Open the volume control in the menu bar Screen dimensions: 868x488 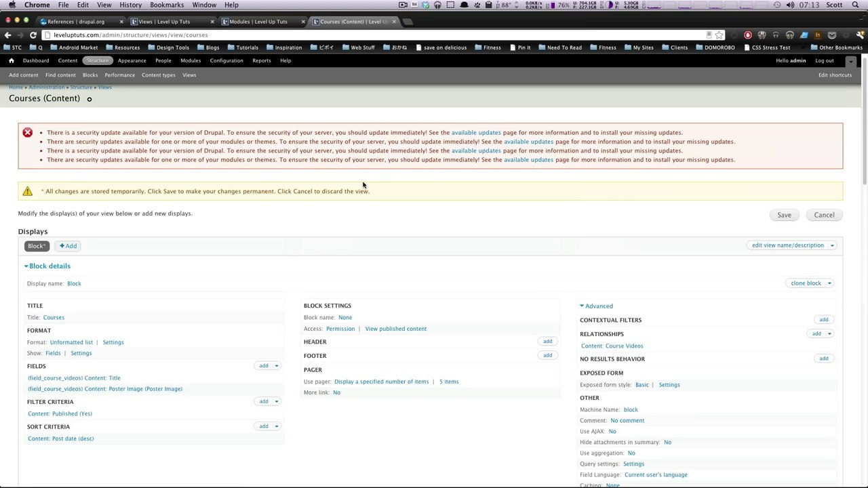pyautogui.click(x=790, y=5)
